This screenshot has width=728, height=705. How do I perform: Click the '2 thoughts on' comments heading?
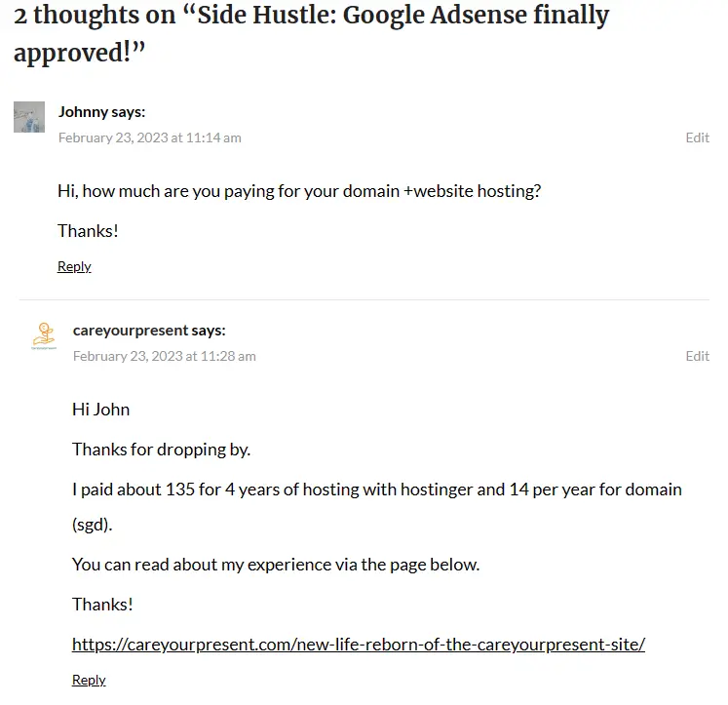click(x=312, y=33)
